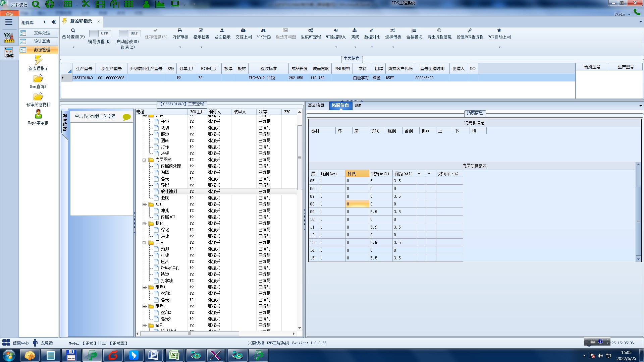This screenshot has height=362, width=644.
Task: Switch to the BOM tab
Action: pyautogui.click(x=358, y=106)
